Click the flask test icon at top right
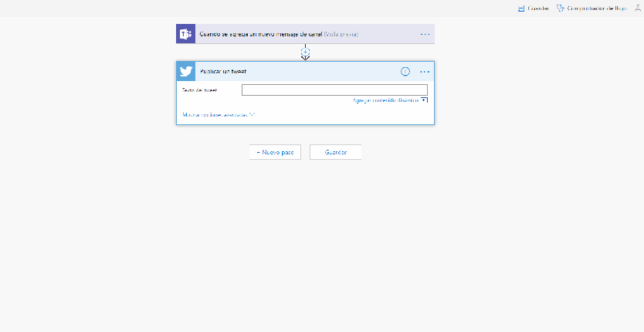 (x=637, y=8)
